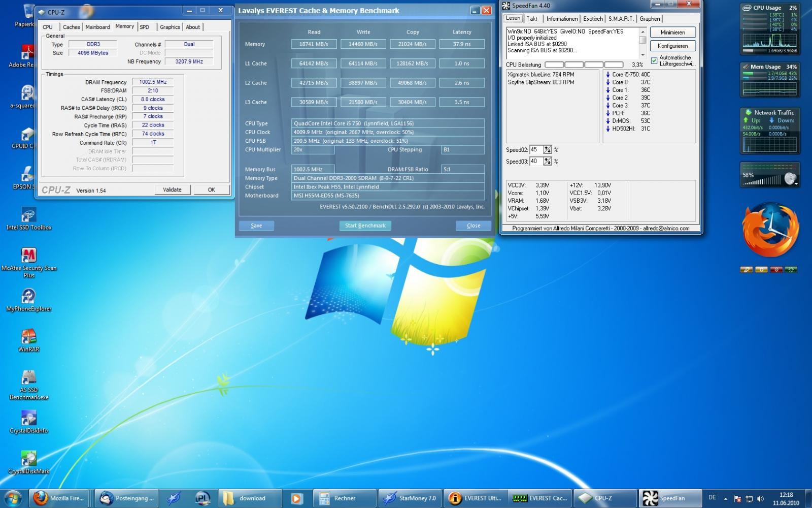The height and width of the screenshot is (508, 812).
Task: Click Minimieren button in SpeedFan
Action: pos(673,32)
